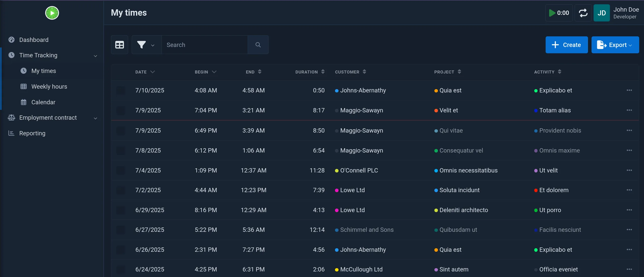Click the search magnifier icon
The width and height of the screenshot is (644, 277).
[x=258, y=45]
